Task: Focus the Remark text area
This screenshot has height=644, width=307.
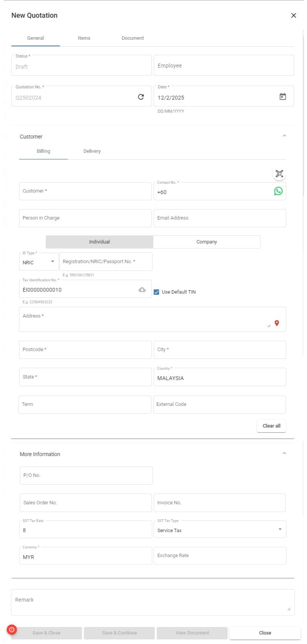Action: point(153,602)
